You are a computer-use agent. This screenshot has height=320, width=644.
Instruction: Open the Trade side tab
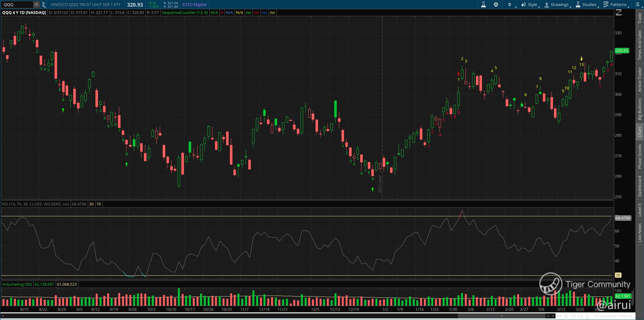click(640, 18)
